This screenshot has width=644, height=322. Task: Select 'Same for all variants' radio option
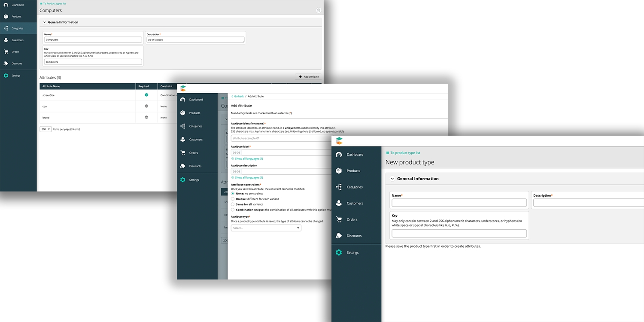pyautogui.click(x=233, y=204)
